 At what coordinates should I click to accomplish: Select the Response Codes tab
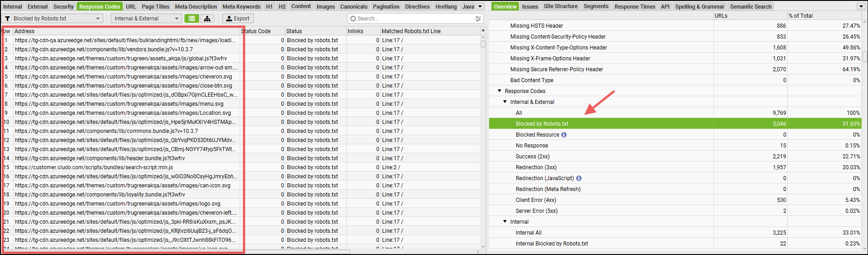(100, 6)
